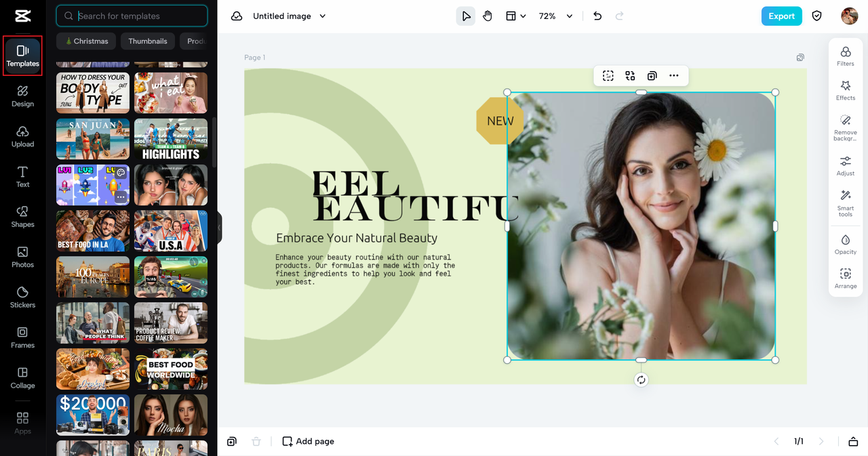Open the Smart tools panel
Viewport: 868px width, 456px height.
point(846,203)
